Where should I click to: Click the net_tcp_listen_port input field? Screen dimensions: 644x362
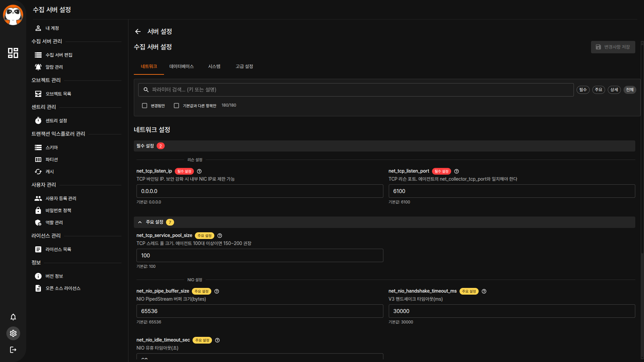click(x=512, y=191)
